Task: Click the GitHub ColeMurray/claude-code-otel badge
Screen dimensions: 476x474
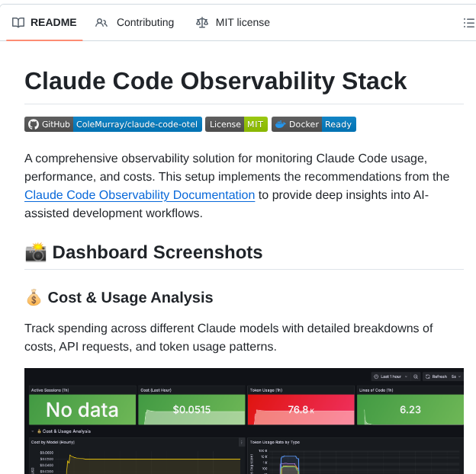Action: [x=113, y=124]
